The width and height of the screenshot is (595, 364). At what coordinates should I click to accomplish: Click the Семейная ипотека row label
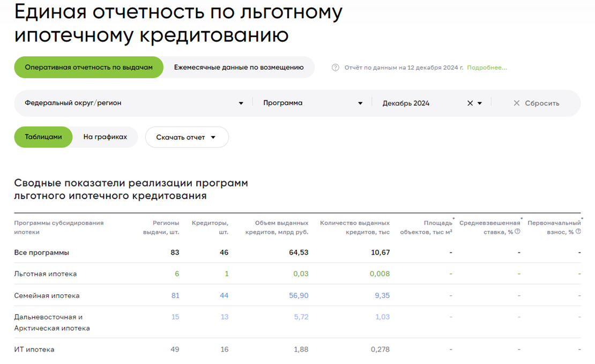point(47,295)
